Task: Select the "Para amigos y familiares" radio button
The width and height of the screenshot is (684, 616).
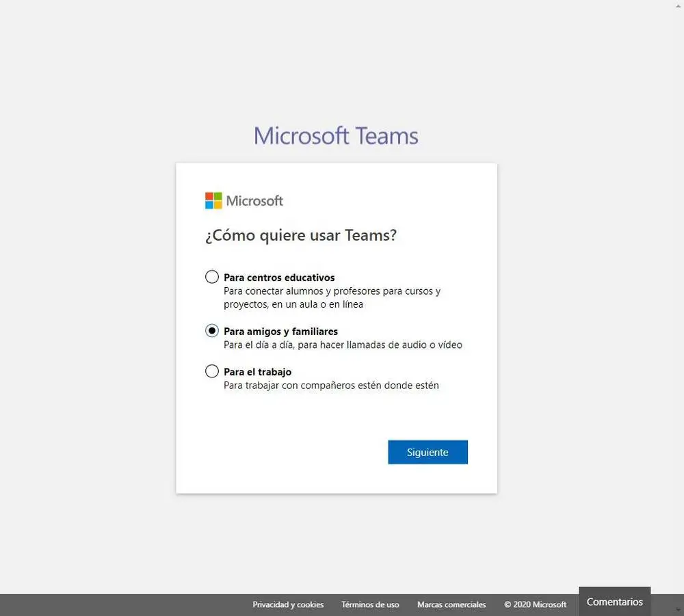Action: coord(212,331)
